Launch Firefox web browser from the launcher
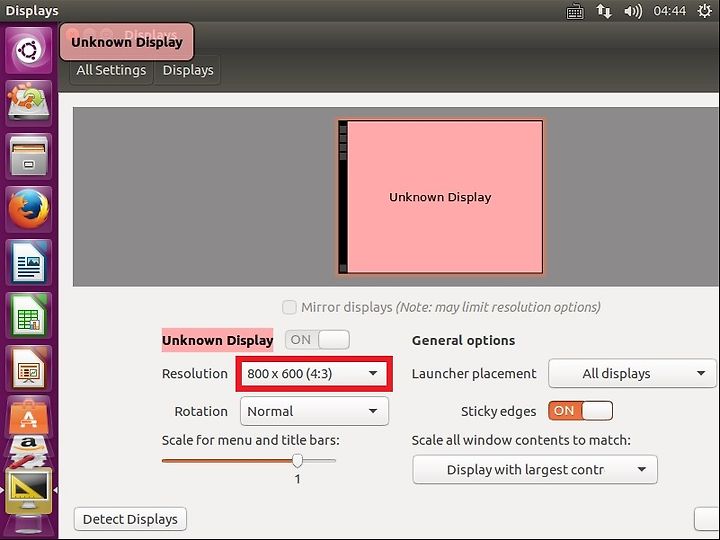720x540 pixels. 28,209
